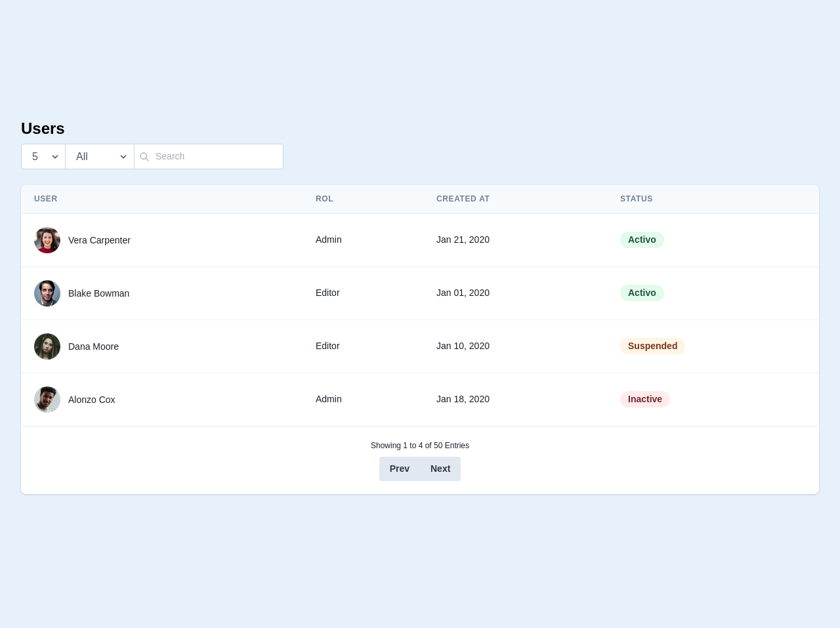Click Vera Carpenter's Activo status badge
The image size is (840, 628).
[x=642, y=240]
